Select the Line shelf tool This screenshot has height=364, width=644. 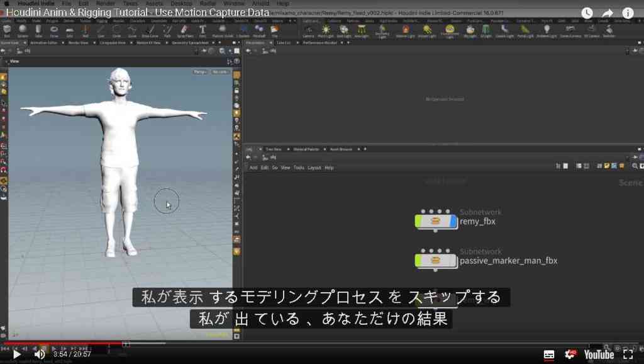[x=101, y=30]
